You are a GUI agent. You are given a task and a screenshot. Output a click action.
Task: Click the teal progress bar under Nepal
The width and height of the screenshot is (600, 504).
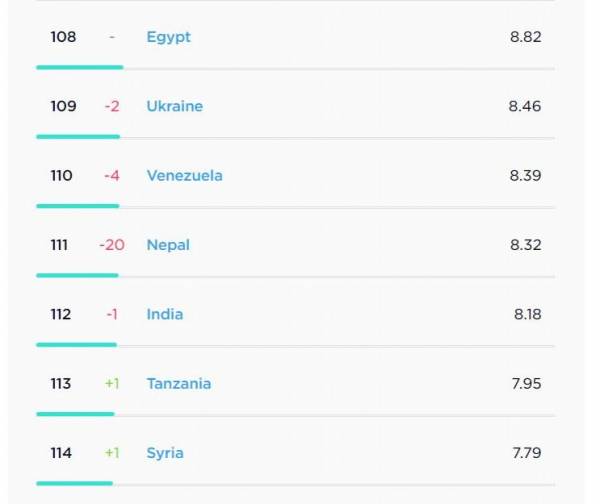[77, 275]
